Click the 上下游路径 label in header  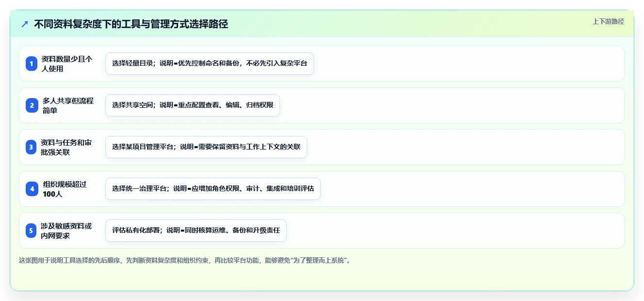pyautogui.click(x=608, y=21)
